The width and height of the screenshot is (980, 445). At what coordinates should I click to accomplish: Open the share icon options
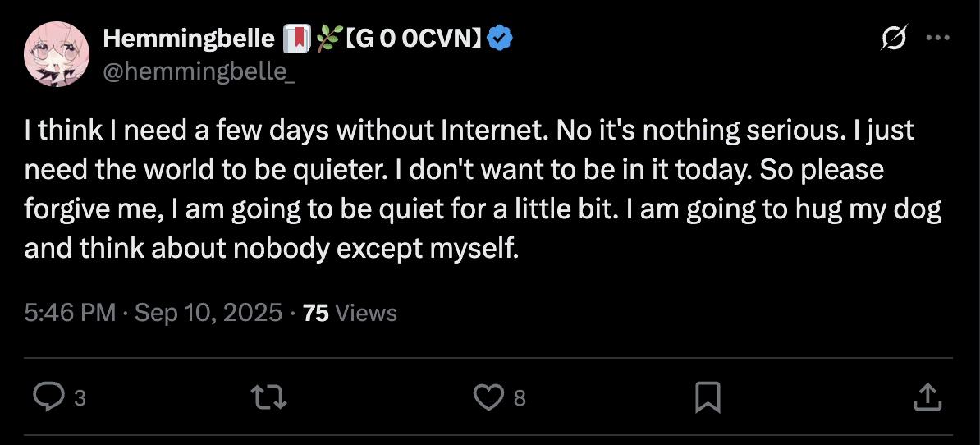(926, 398)
